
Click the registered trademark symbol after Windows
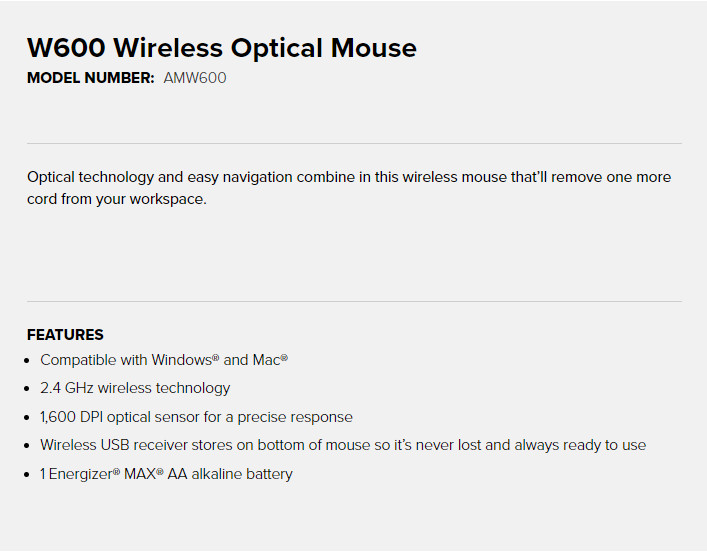[216, 357]
